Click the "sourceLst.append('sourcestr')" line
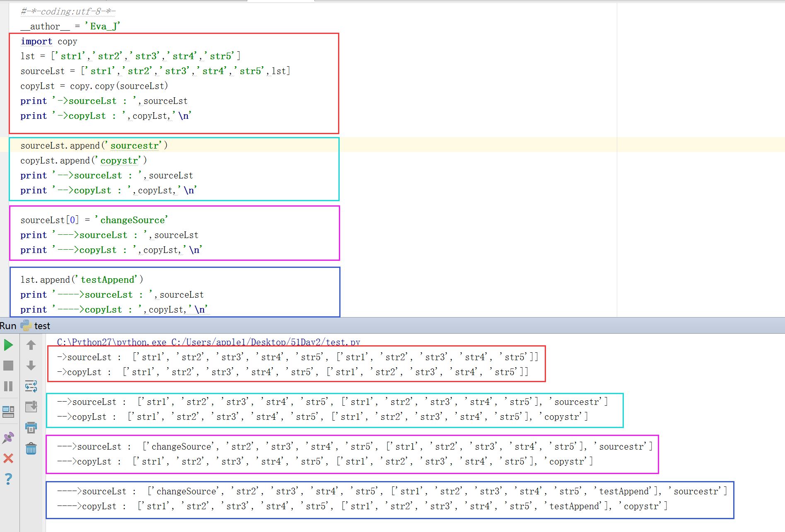Screen dimensions: 785x532 [x=94, y=146]
